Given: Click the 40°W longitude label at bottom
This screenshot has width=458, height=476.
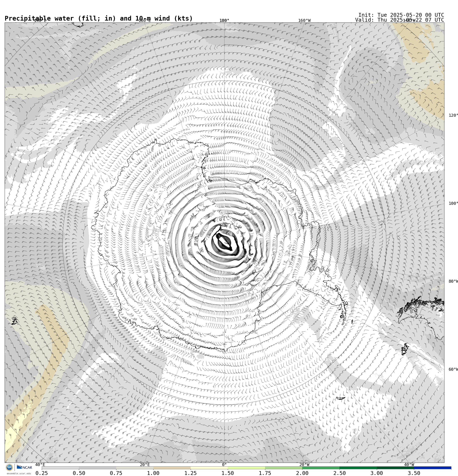Looking at the screenshot, I should coord(409,465).
